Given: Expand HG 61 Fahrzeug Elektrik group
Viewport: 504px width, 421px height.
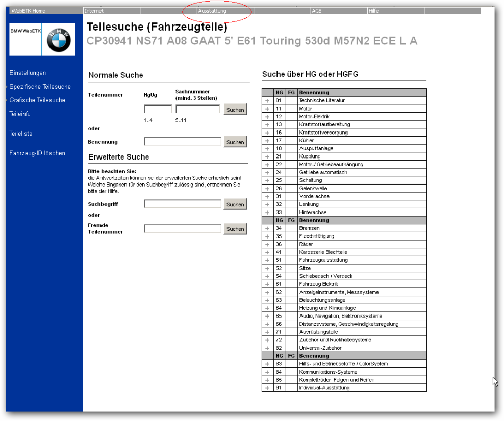Looking at the screenshot, I should coord(267,284).
